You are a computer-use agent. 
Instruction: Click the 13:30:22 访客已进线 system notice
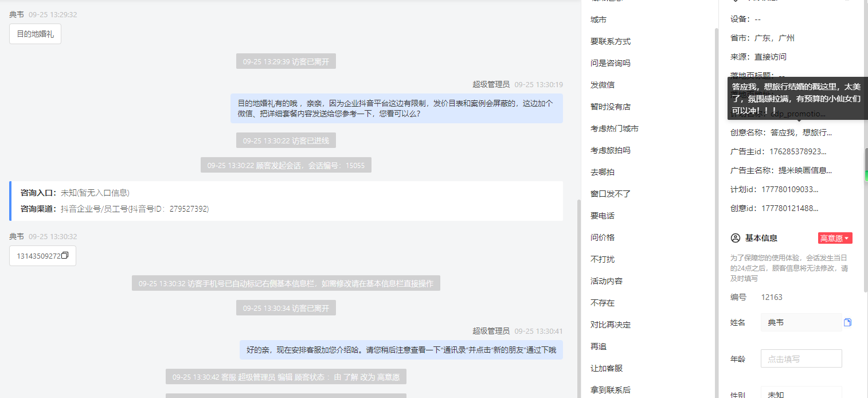pyautogui.click(x=286, y=141)
